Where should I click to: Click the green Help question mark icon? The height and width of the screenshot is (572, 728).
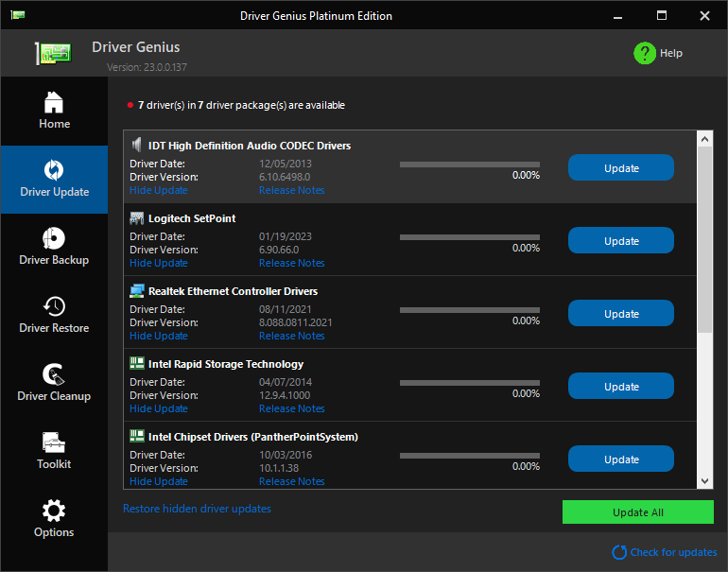click(645, 53)
